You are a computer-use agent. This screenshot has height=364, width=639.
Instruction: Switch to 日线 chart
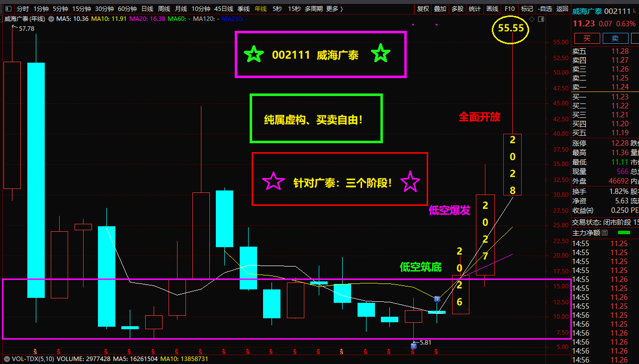[x=147, y=9]
